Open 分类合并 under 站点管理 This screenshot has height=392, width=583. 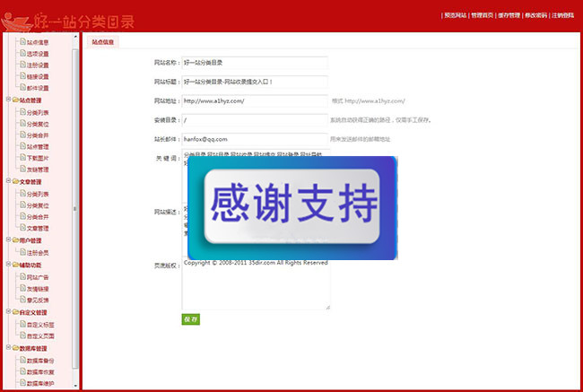click(38, 135)
